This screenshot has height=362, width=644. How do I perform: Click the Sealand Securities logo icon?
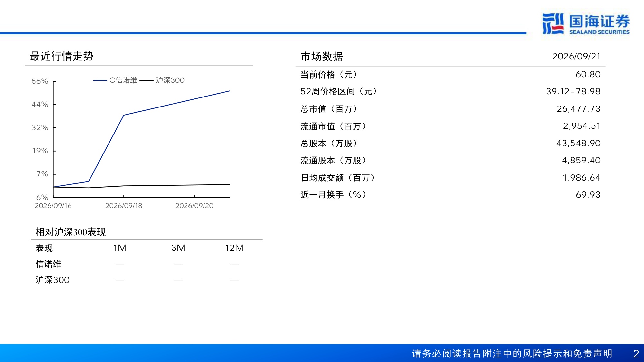pyautogui.click(x=553, y=23)
